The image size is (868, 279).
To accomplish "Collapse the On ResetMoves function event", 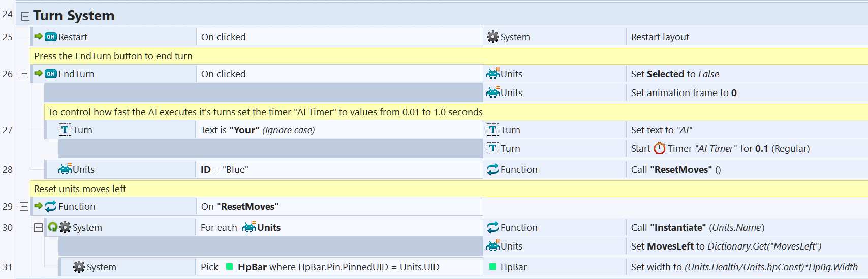I will [24, 207].
